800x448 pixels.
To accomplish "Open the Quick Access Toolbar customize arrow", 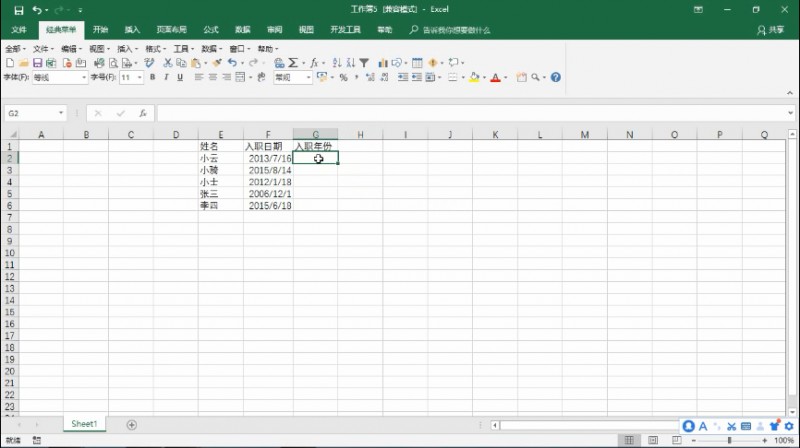I will coord(81,10).
